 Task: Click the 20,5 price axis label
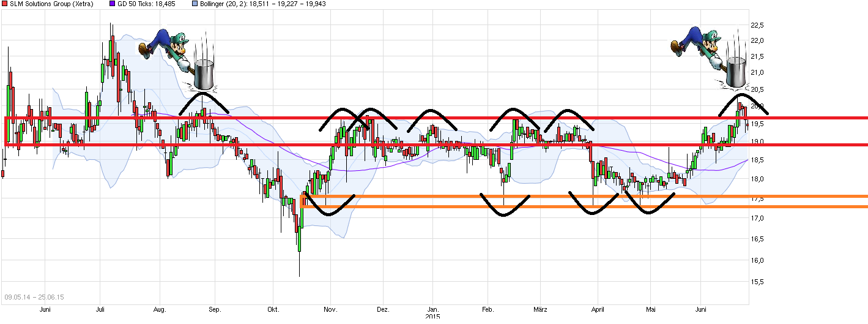click(x=757, y=89)
